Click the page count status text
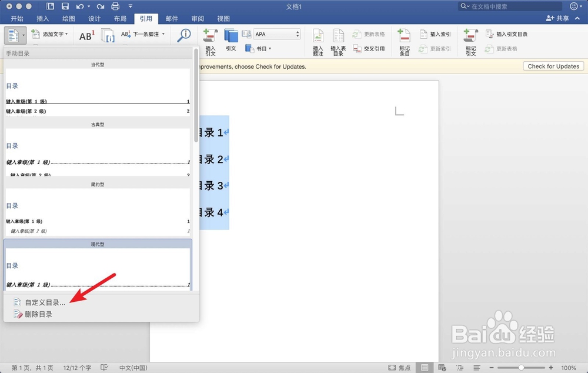 pos(32,368)
